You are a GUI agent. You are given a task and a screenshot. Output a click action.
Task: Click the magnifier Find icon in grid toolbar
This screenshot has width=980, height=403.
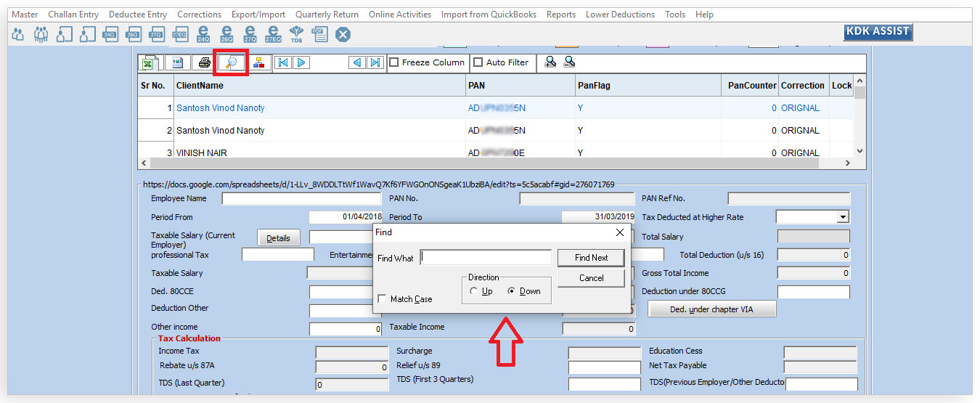[231, 62]
